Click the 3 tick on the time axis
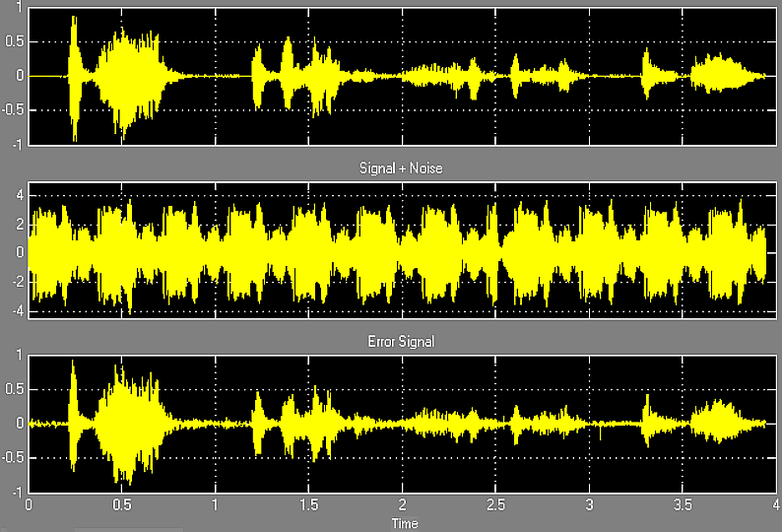The width and height of the screenshot is (782, 532). (589, 505)
